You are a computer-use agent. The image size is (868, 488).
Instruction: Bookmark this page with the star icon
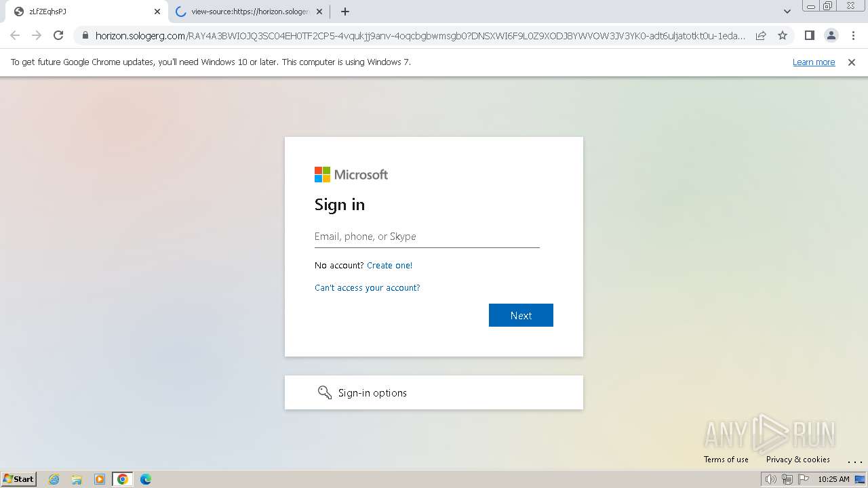point(783,35)
